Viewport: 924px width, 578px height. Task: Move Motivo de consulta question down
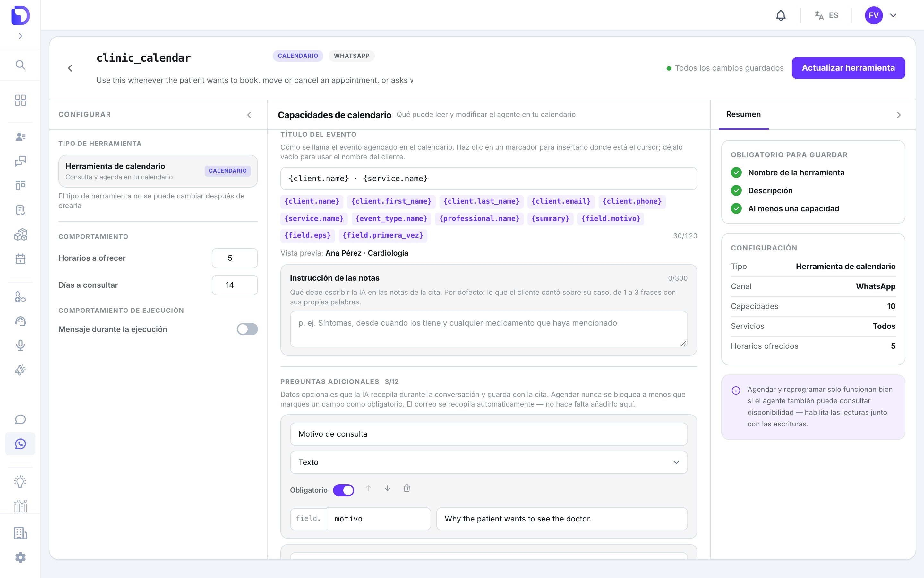[x=387, y=488]
